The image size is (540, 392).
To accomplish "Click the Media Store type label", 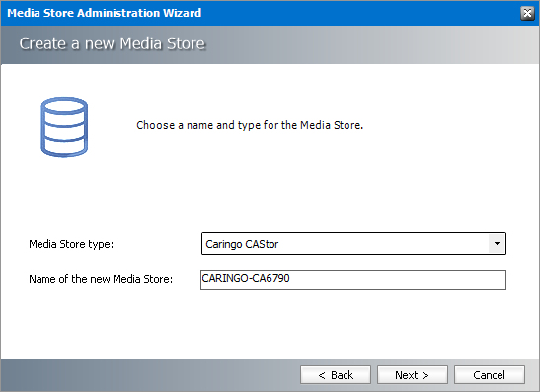I will 71,244.
